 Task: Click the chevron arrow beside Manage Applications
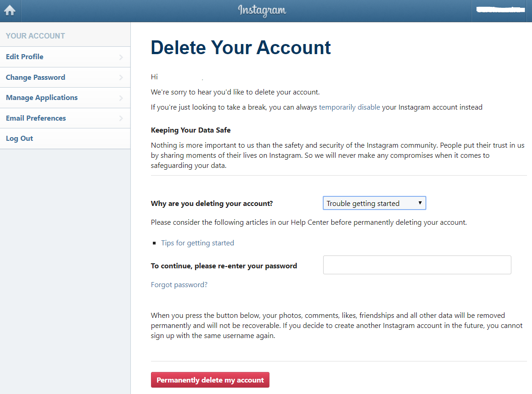click(121, 98)
